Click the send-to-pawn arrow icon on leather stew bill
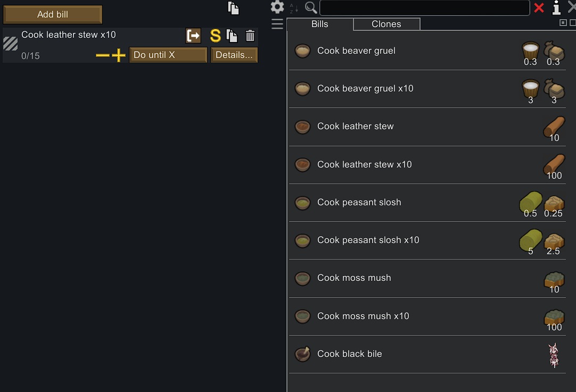The image size is (576, 392). (x=193, y=36)
